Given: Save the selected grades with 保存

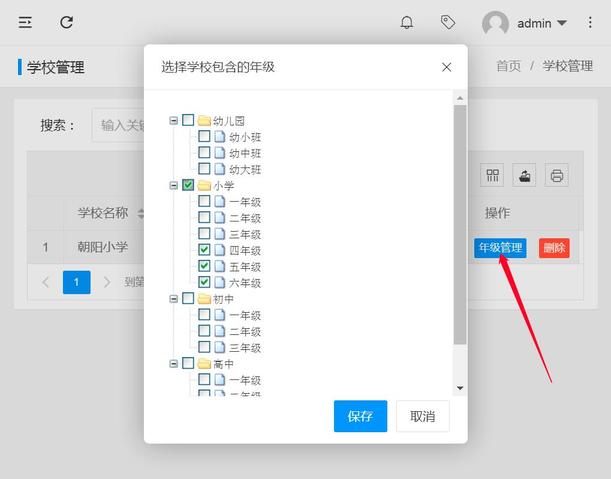Looking at the screenshot, I should point(360,416).
